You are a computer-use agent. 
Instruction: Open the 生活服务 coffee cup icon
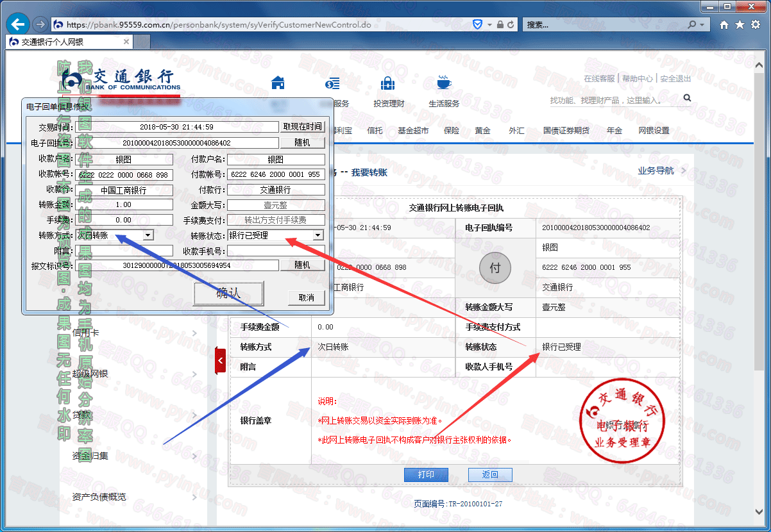[x=444, y=83]
